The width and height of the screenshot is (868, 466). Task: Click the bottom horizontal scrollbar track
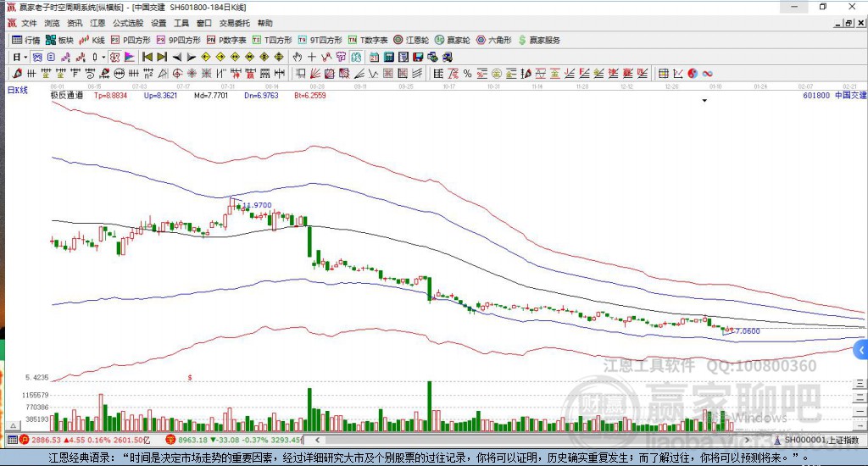531,441
